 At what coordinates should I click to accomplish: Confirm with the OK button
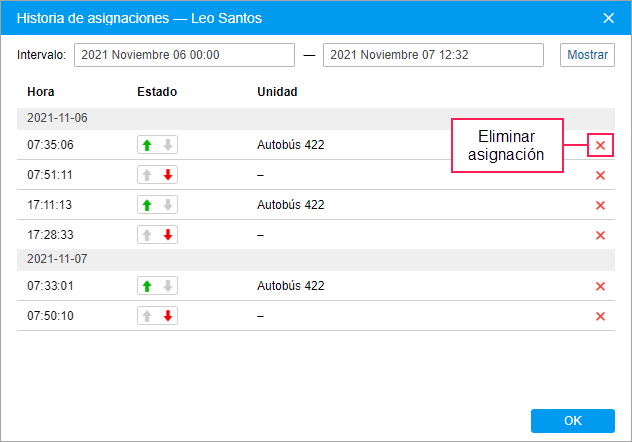tap(572, 420)
